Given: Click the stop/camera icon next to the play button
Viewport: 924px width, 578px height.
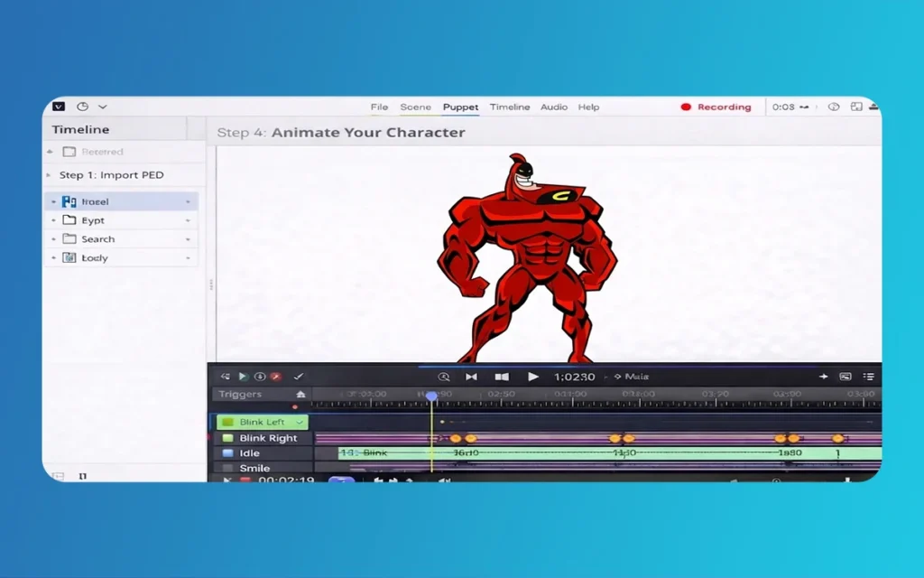Looking at the screenshot, I should tap(502, 377).
